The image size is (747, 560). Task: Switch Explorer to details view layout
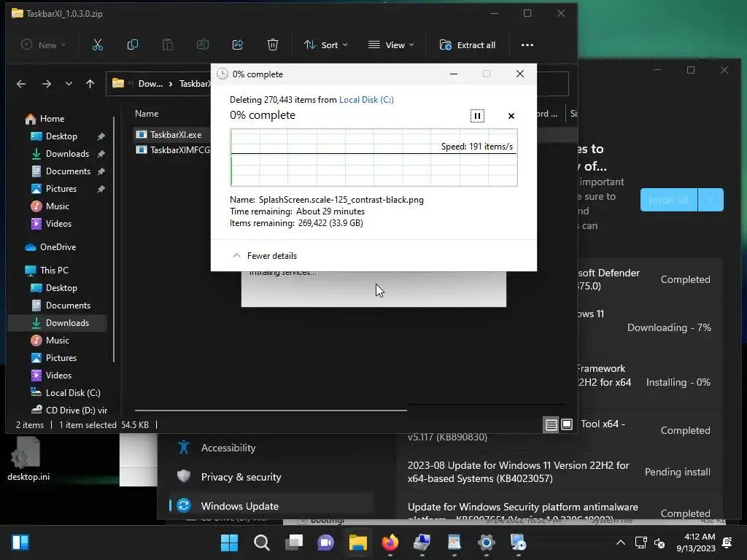tap(551, 424)
